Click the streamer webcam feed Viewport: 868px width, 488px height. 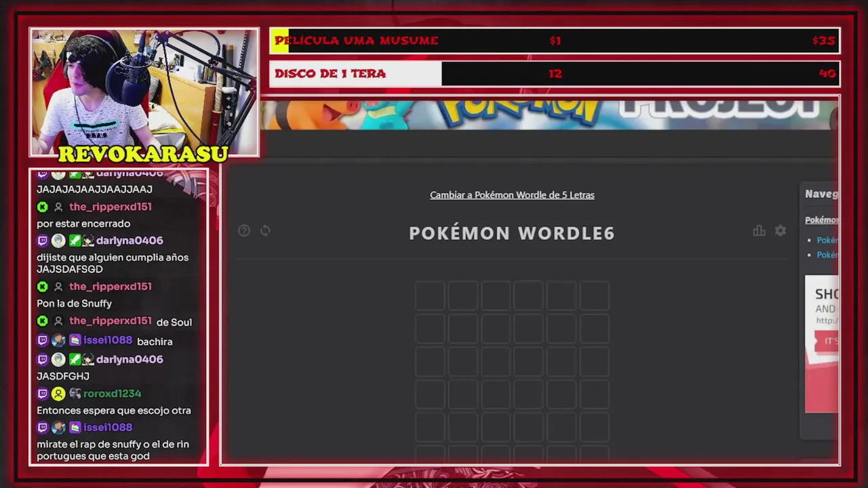coord(144,92)
